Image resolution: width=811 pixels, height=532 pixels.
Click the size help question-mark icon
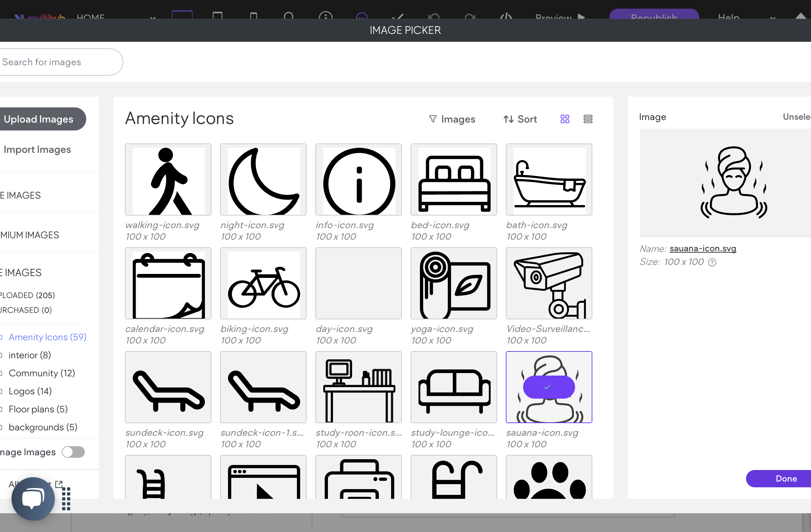tap(712, 262)
